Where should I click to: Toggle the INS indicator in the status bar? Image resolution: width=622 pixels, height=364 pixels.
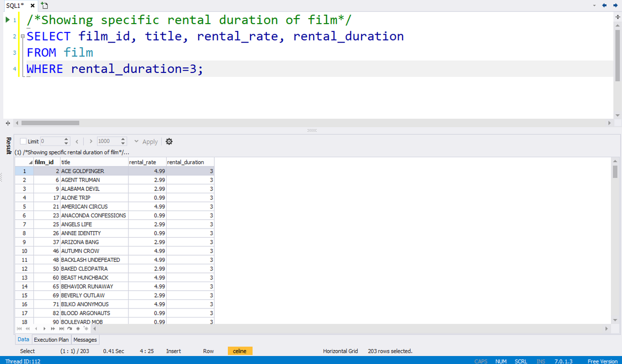[541, 361]
